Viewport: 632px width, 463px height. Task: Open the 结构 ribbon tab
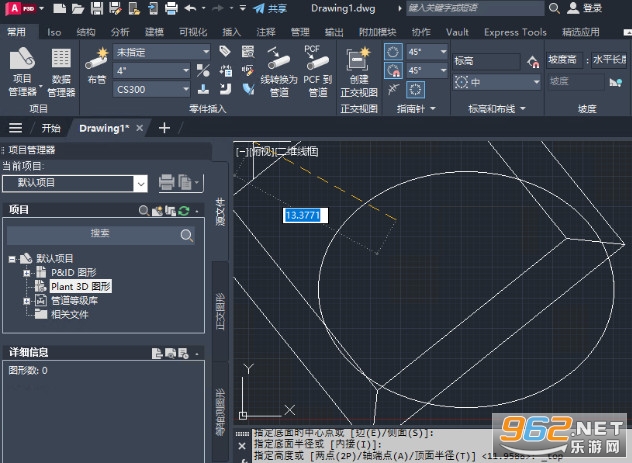click(x=86, y=32)
